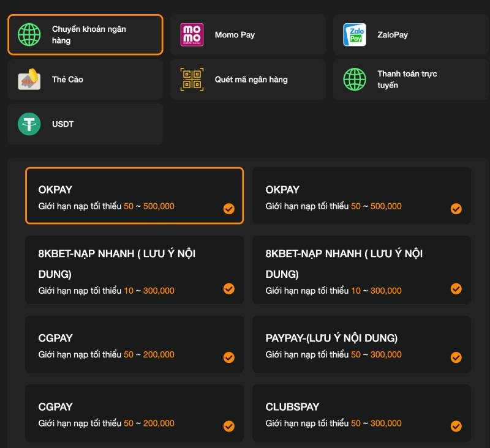Choose the Quét mã ngân hàng method
This screenshot has height=448, width=490.
(x=248, y=80)
